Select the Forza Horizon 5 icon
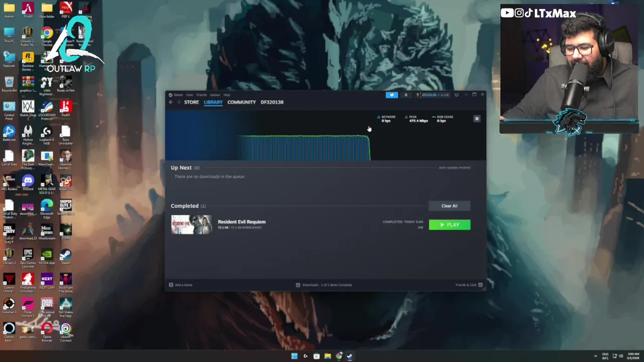Screen dimensions: 644x362 point(28,308)
